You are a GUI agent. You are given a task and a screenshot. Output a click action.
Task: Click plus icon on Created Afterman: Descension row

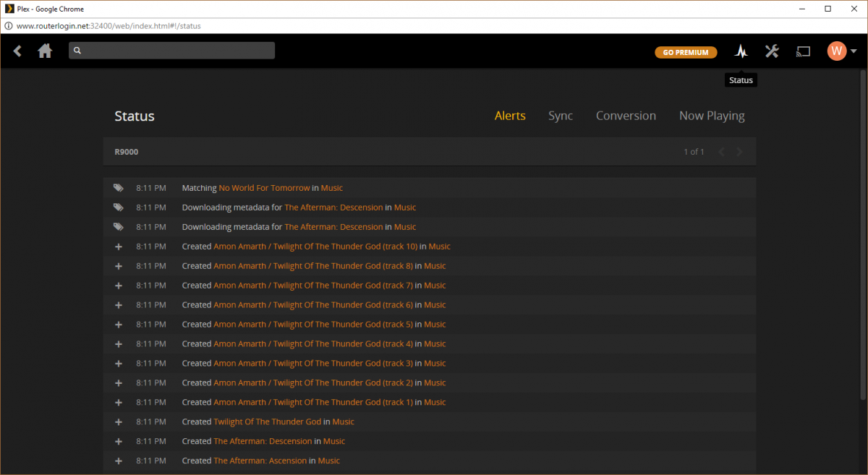(118, 442)
